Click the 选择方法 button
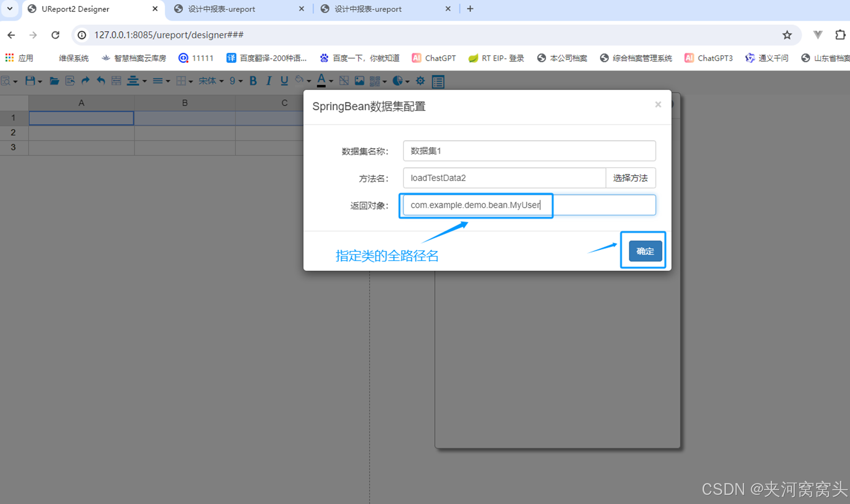The height and width of the screenshot is (504, 850). (x=630, y=178)
